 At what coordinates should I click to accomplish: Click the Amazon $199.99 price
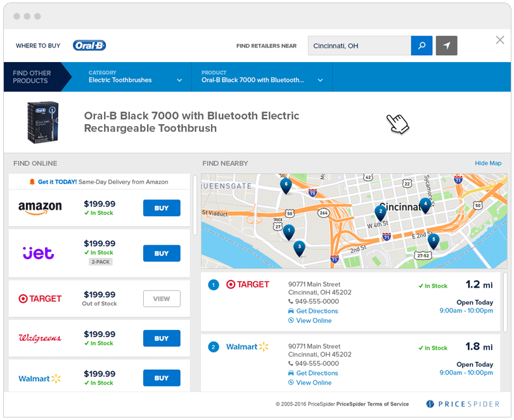point(100,204)
